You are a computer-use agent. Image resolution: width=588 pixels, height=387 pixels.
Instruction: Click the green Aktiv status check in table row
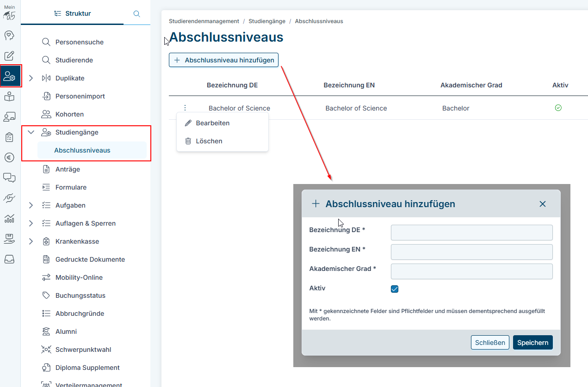[558, 108]
